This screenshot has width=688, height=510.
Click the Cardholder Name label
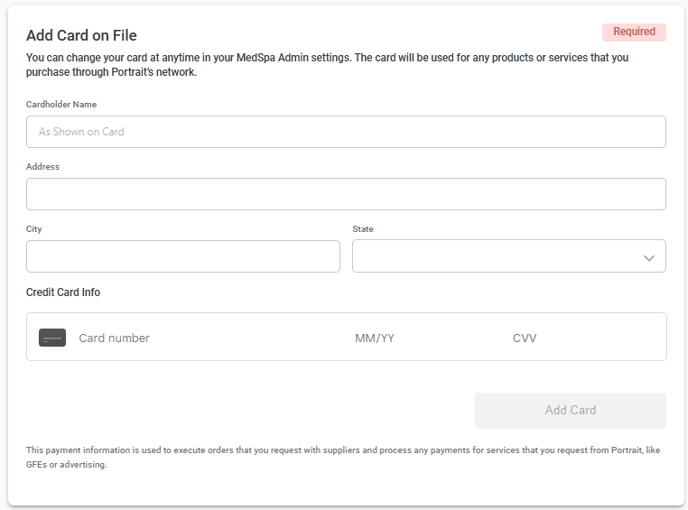point(61,104)
